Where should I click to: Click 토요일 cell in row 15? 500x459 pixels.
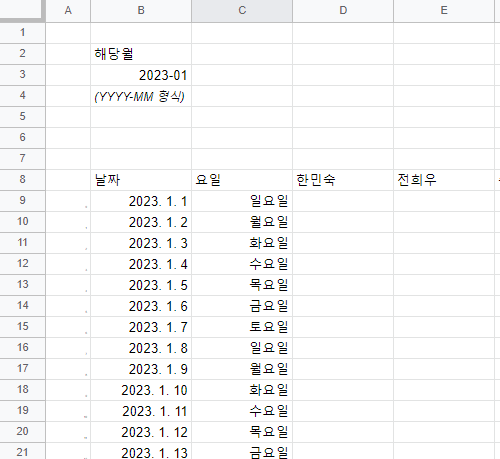(x=242, y=327)
